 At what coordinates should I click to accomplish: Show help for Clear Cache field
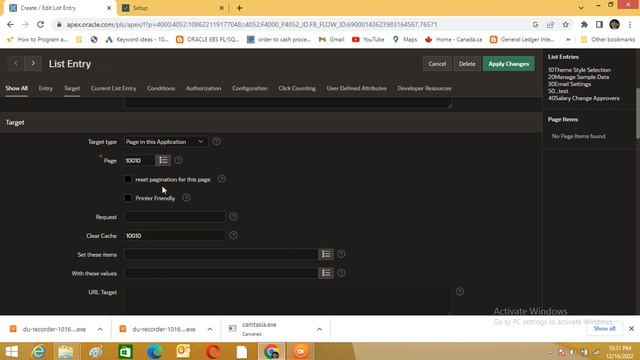pyautogui.click(x=233, y=235)
